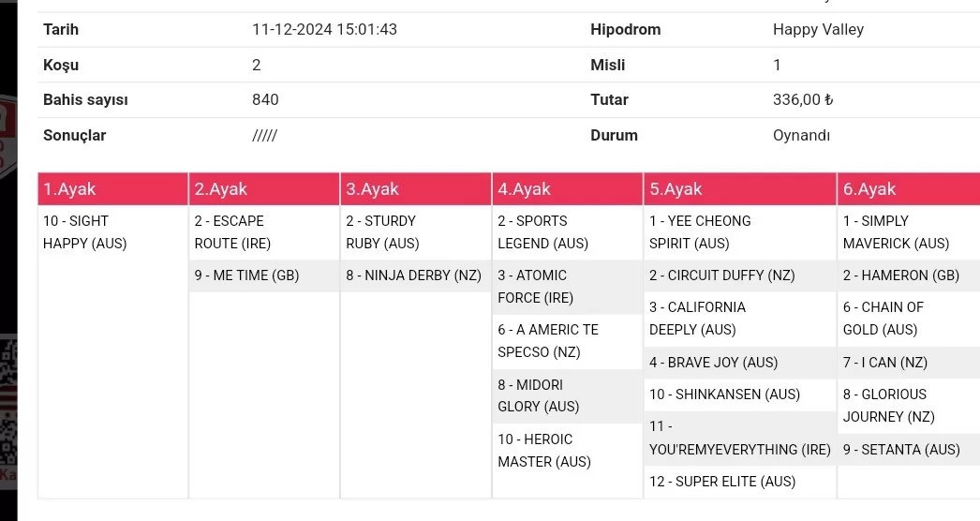Click 10 - HEROIC MASTER (AUS)
This screenshot has height=521, width=980.
pos(544,450)
